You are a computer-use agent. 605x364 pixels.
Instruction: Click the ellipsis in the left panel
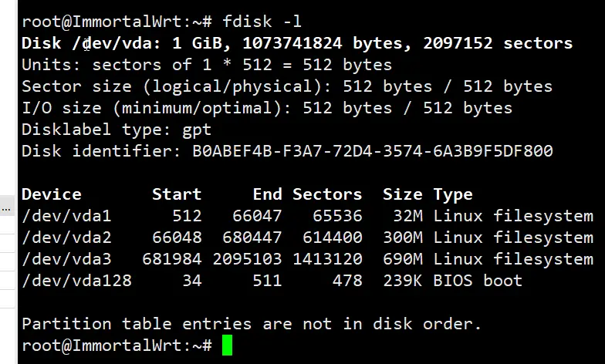pos(5,208)
